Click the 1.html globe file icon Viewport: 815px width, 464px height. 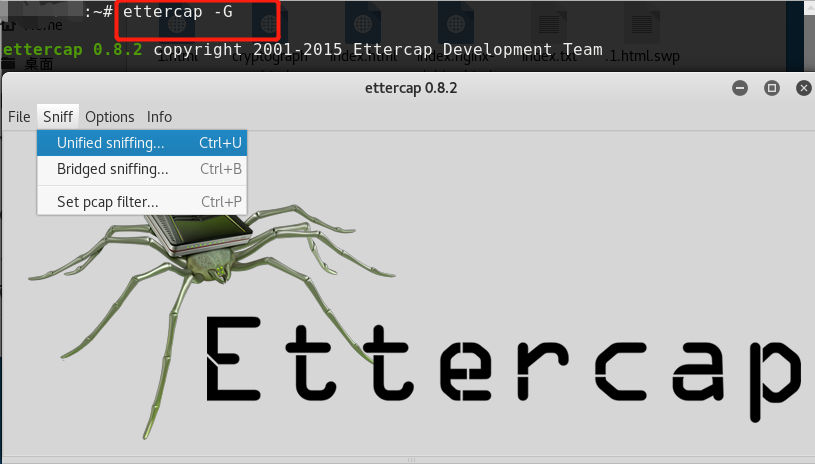point(177,23)
